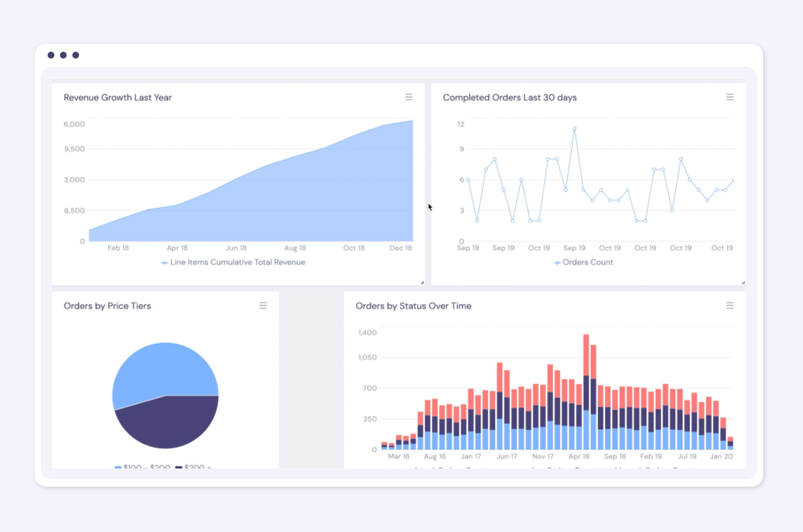The width and height of the screenshot is (803, 532).
Task: Click the resize handle of Completed Orders card
Action: [x=743, y=282]
